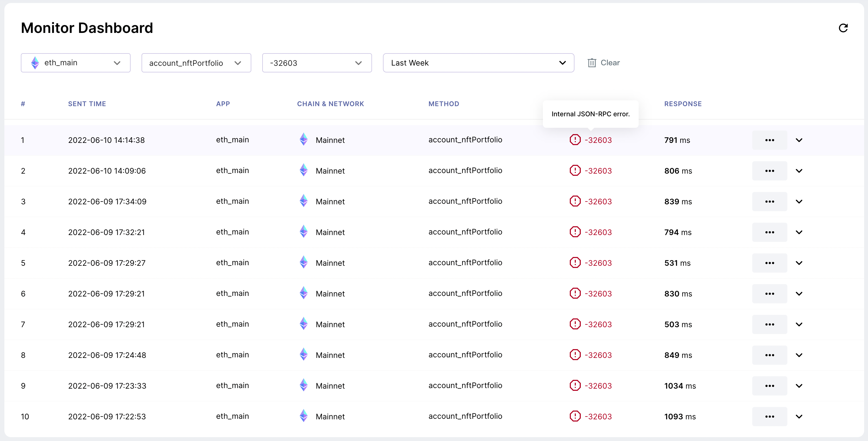Viewport: 868px width, 441px height.
Task: Click sent time 2022-06-10 14:14:38
Action: click(106, 140)
